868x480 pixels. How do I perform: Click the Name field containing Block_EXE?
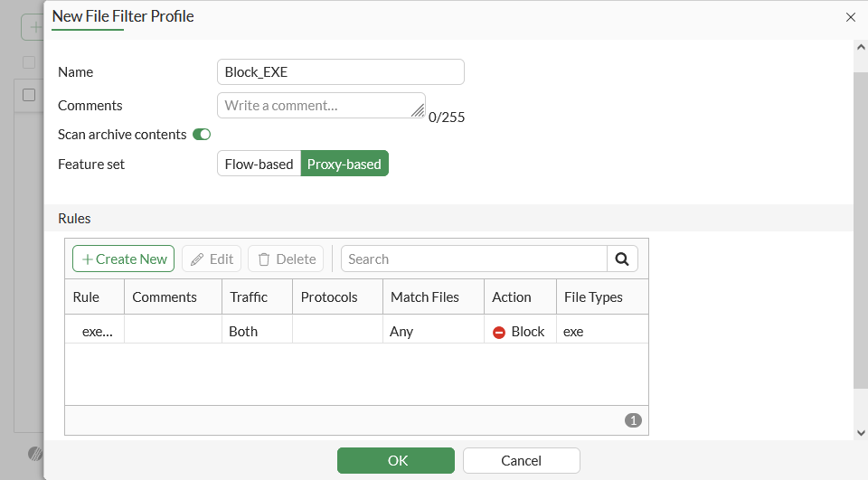(x=341, y=72)
